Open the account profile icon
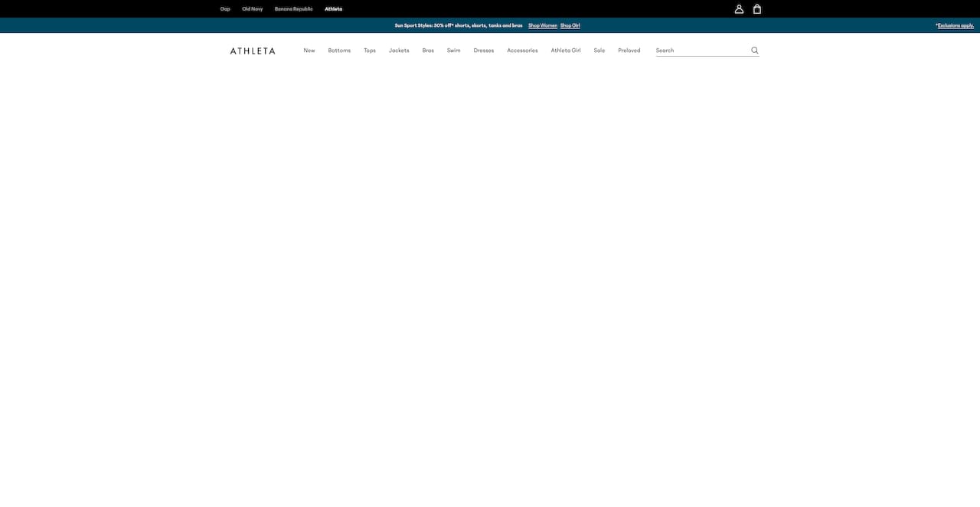 click(x=739, y=9)
